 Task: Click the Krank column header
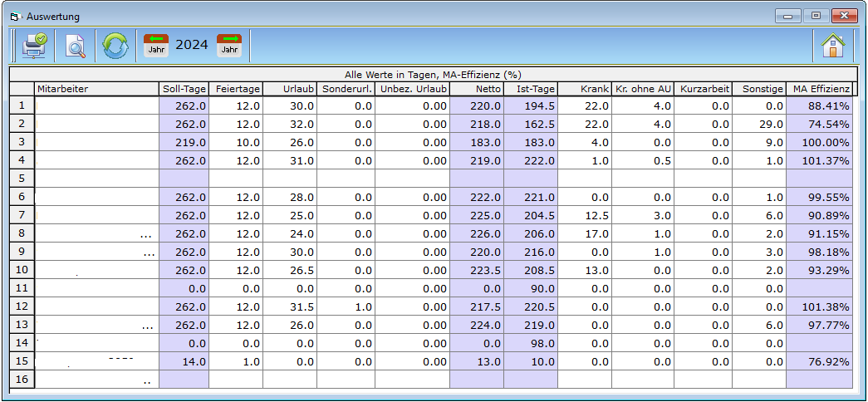(585, 89)
